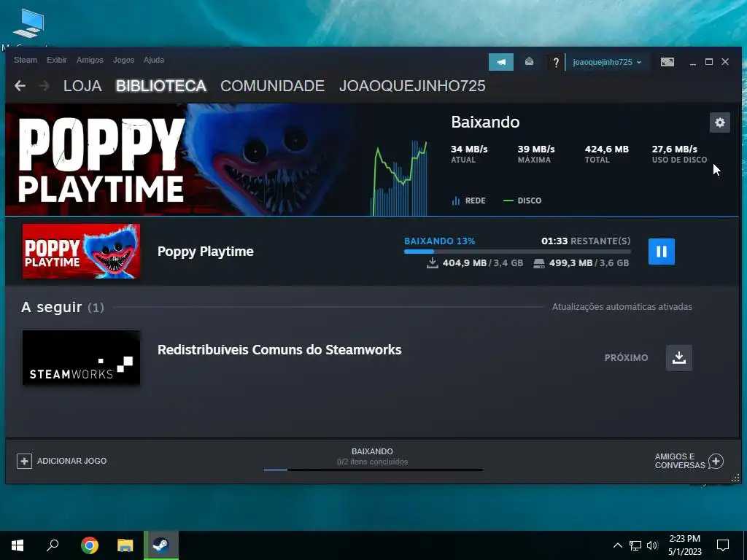Click bottom overall download progress bar
This screenshot has height=560, width=747.
tap(373, 470)
